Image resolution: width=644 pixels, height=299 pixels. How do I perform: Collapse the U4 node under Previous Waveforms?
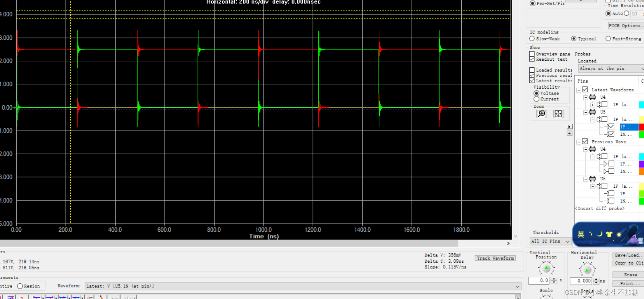[585, 149]
